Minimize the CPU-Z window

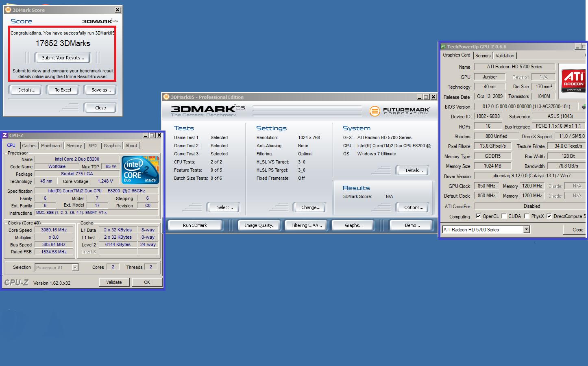(x=145, y=135)
